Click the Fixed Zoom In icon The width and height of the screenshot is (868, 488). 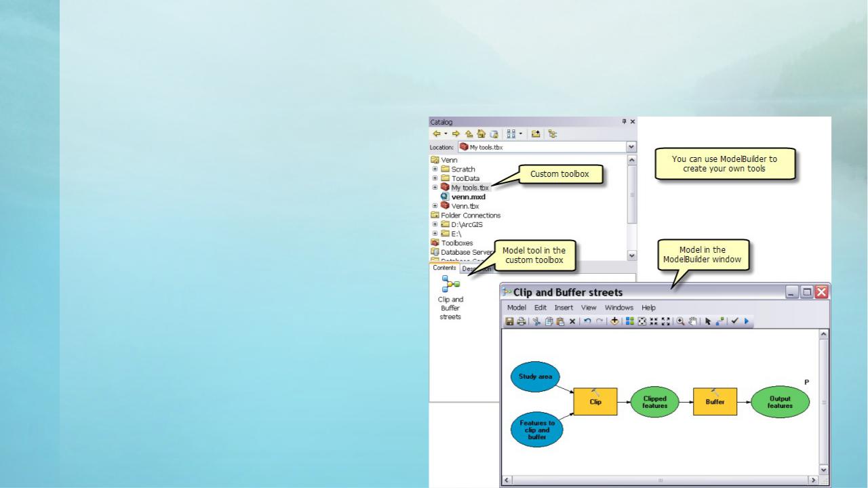click(654, 321)
